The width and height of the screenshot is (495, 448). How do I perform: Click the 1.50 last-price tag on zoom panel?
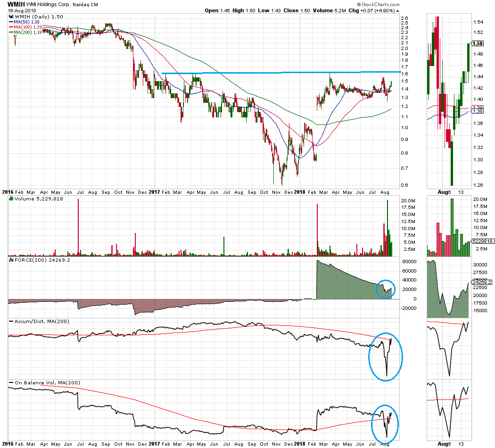477,43
